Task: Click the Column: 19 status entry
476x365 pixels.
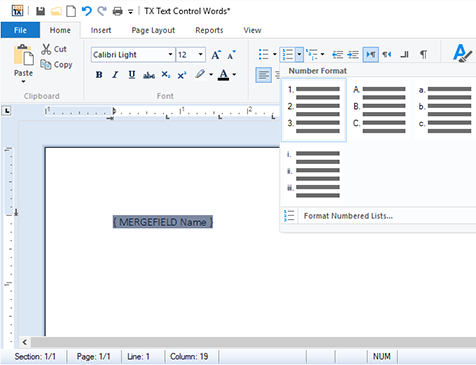Action: tap(189, 357)
